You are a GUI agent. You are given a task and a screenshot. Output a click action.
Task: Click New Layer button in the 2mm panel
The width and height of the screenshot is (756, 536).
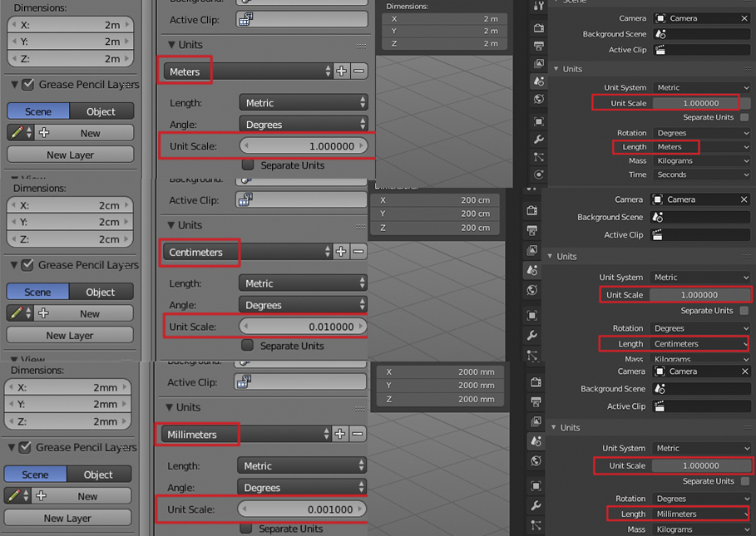pyautogui.click(x=67, y=518)
